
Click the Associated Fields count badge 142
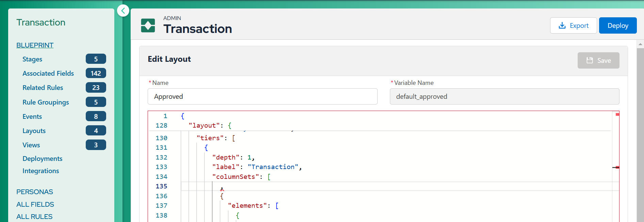(96, 73)
